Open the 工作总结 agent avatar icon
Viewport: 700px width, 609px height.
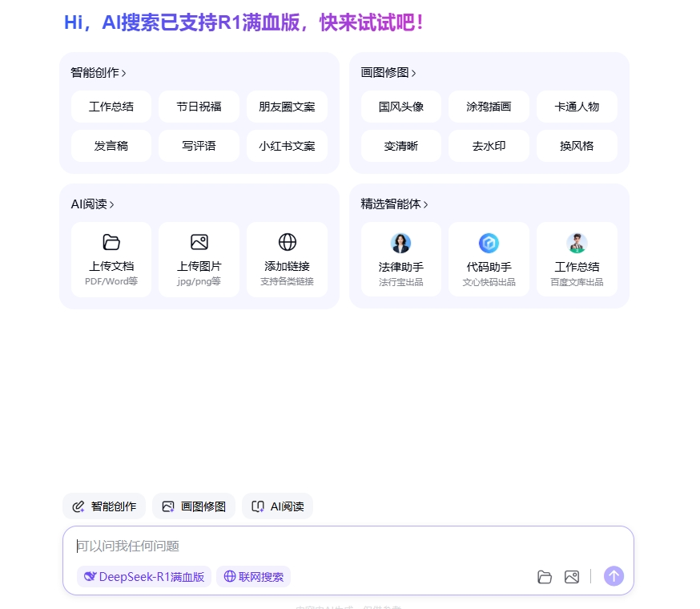point(577,243)
